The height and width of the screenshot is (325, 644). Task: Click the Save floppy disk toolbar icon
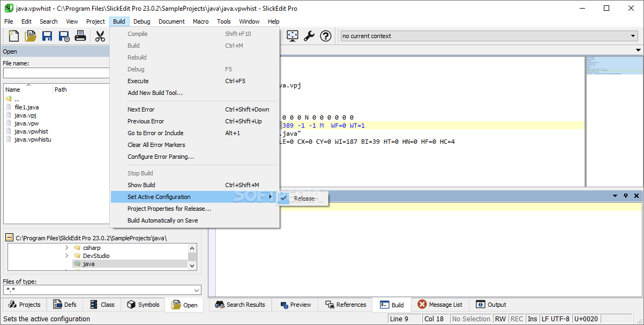coord(47,36)
